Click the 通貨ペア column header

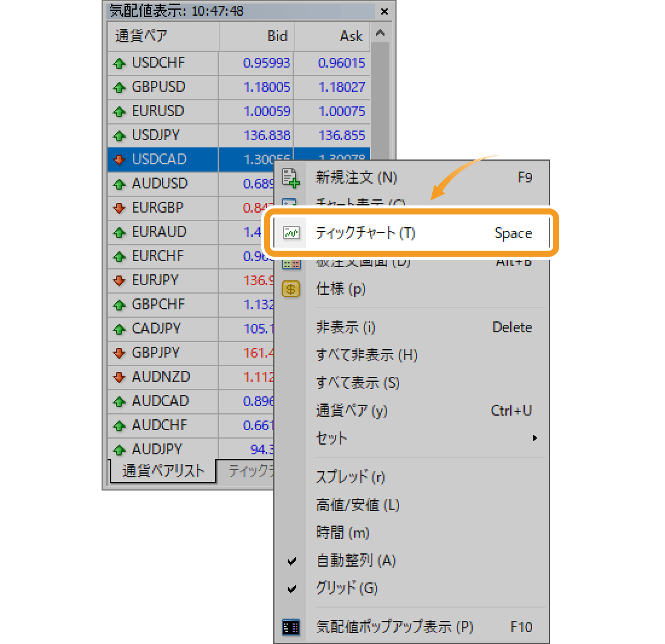coord(163,36)
